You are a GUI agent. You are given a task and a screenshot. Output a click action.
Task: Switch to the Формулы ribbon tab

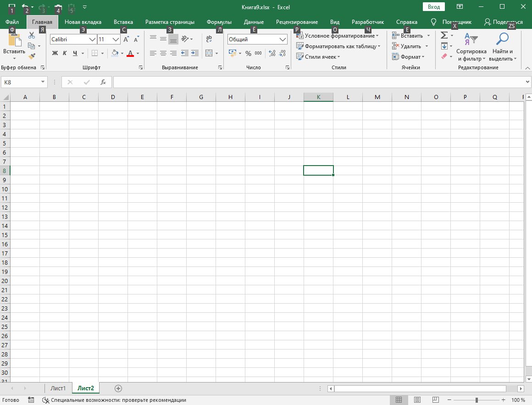[x=219, y=22]
